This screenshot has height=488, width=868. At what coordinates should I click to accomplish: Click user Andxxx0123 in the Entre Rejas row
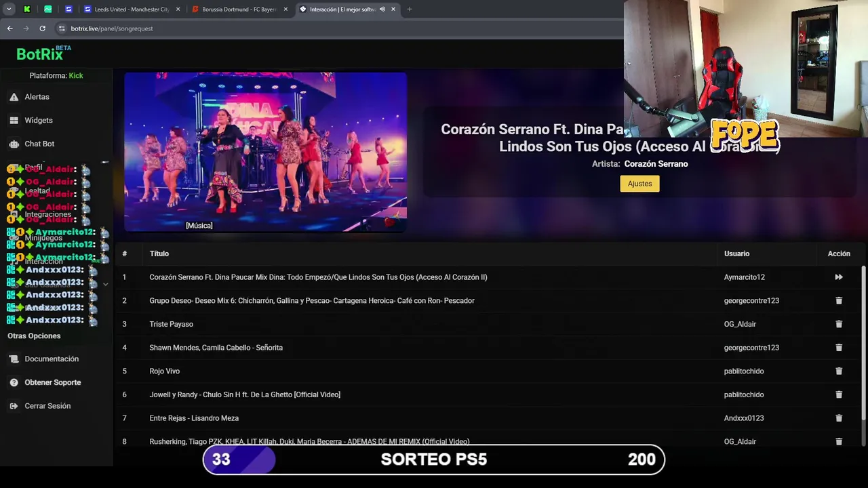pyautogui.click(x=744, y=418)
